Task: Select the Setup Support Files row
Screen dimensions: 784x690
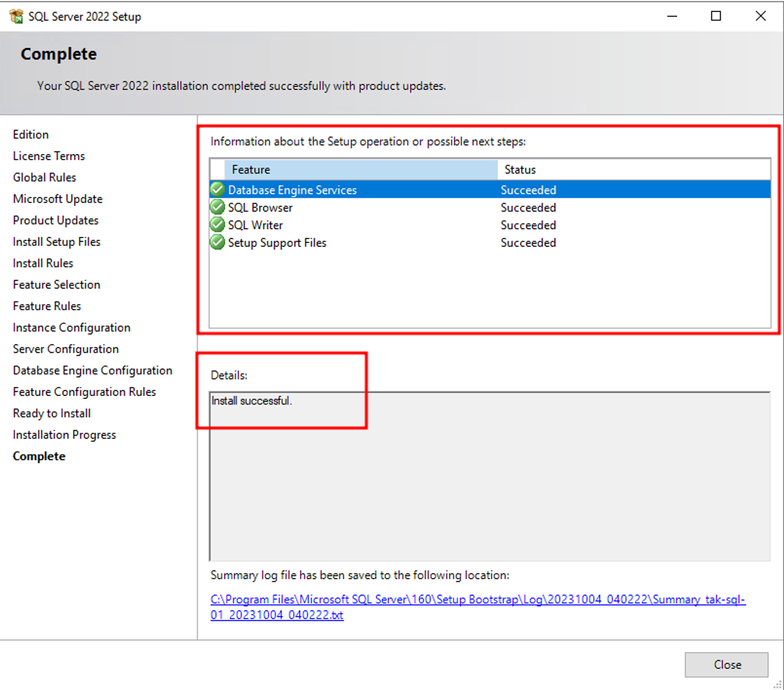Action: click(277, 243)
